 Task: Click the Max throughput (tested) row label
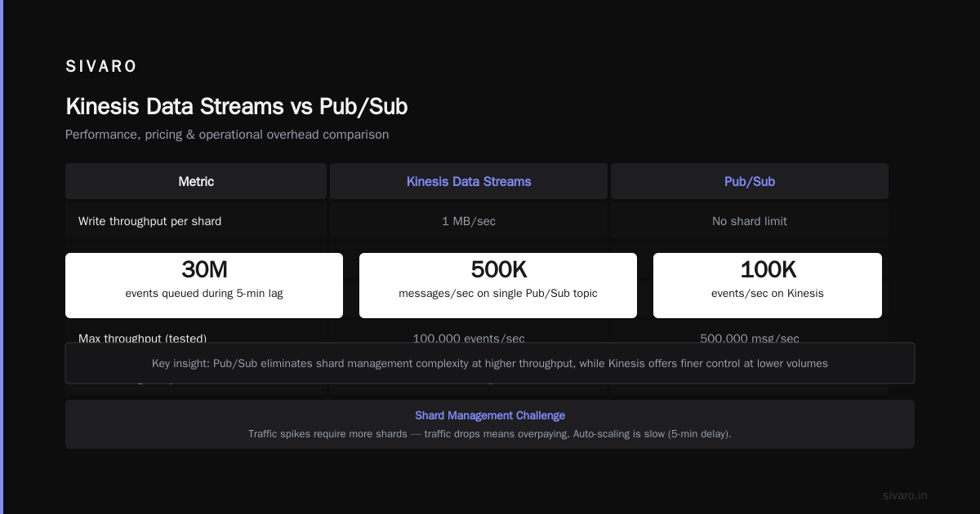[x=142, y=338]
